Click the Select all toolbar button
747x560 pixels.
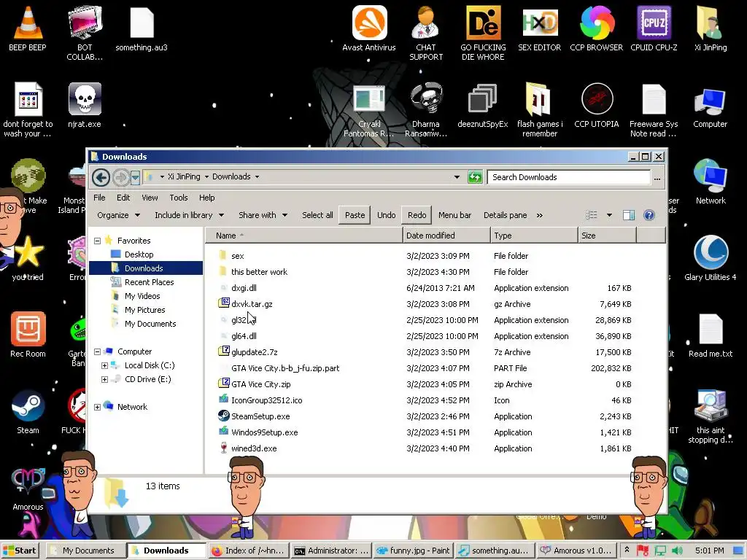pyautogui.click(x=317, y=215)
